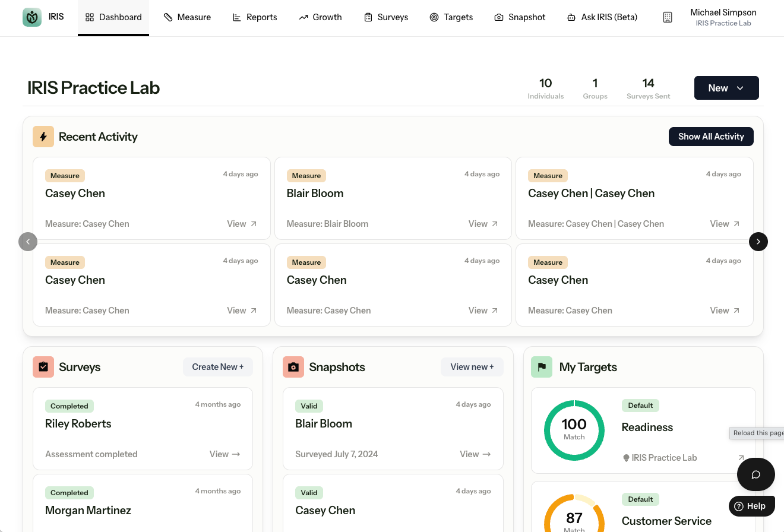Click the Readiness 100 Match ring
The image size is (784, 532).
(574, 430)
